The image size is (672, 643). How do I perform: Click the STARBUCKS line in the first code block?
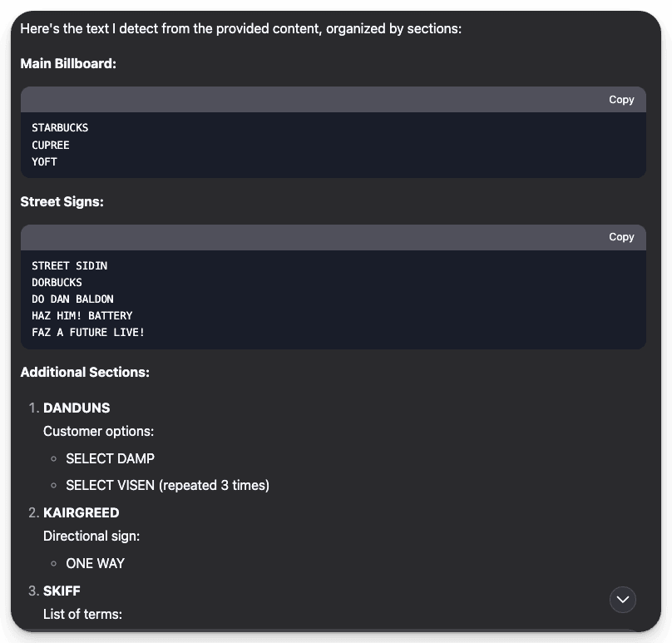60,128
